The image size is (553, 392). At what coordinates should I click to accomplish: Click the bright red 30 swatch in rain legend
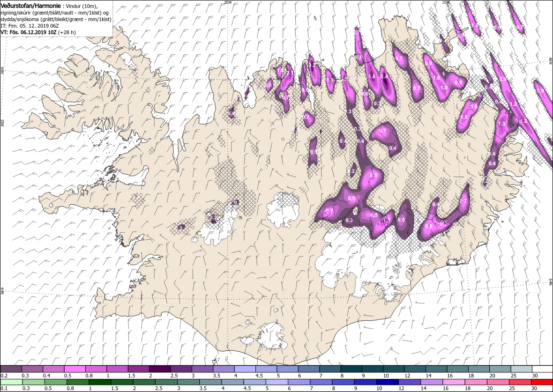coord(542,383)
